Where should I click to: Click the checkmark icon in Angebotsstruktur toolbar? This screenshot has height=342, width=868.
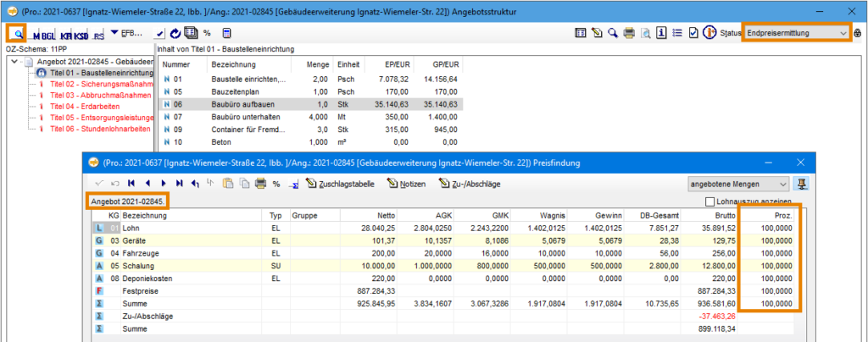160,34
